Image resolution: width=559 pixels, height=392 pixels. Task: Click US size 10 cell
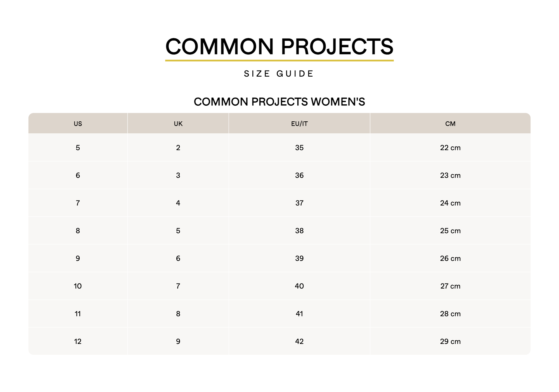[x=78, y=286]
